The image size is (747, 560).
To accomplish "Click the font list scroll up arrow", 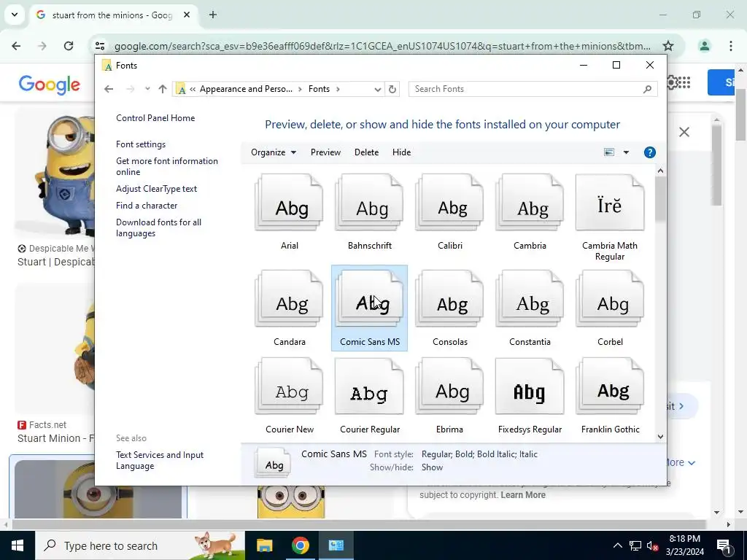I will tap(660, 171).
